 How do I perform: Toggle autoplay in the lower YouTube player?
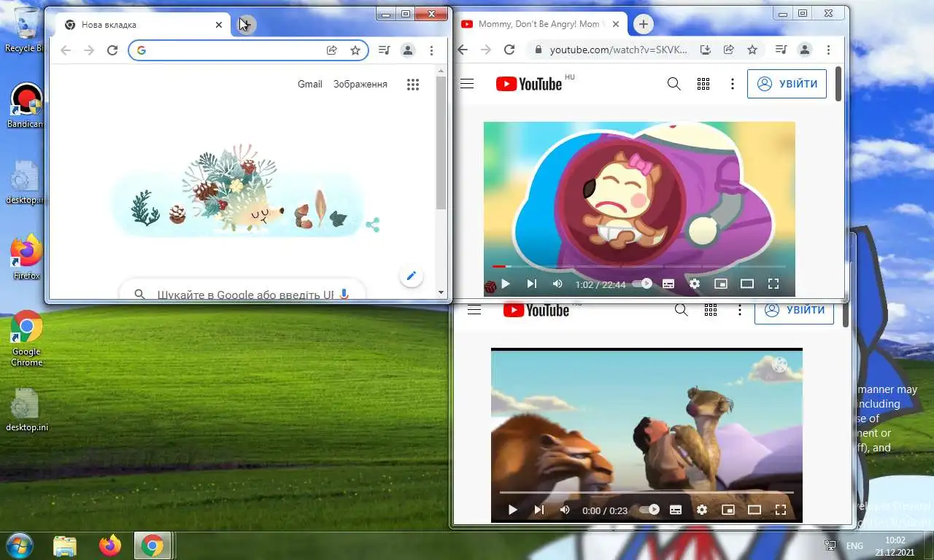649,510
